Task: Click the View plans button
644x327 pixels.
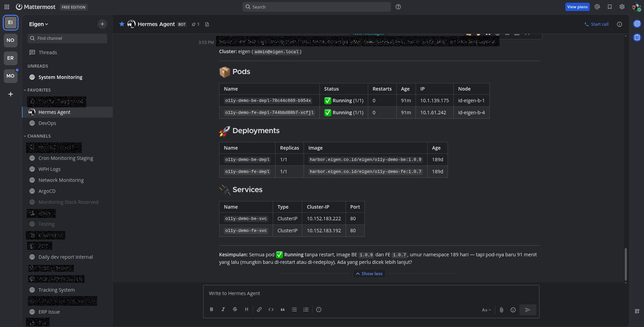Action: (x=577, y=7)
